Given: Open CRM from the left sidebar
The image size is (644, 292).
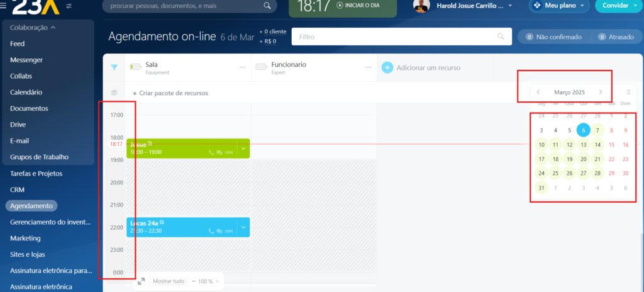Looking at the screenshot, I should (x=17, y=189).
